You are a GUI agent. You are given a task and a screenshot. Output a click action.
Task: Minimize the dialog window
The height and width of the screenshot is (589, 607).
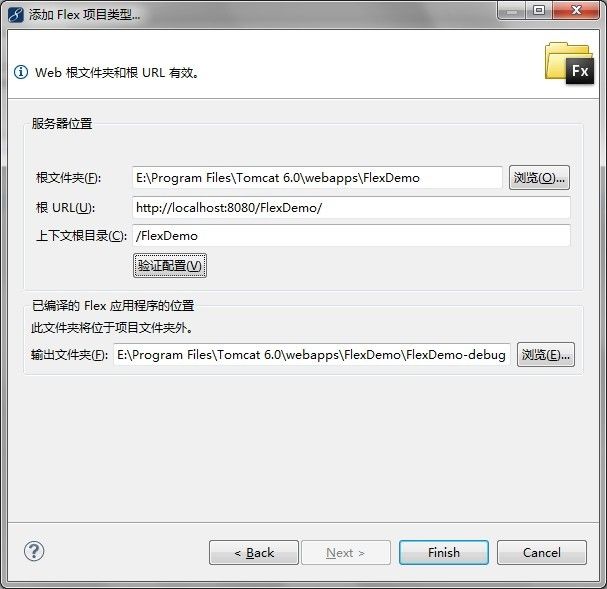(x=511, y=11)
